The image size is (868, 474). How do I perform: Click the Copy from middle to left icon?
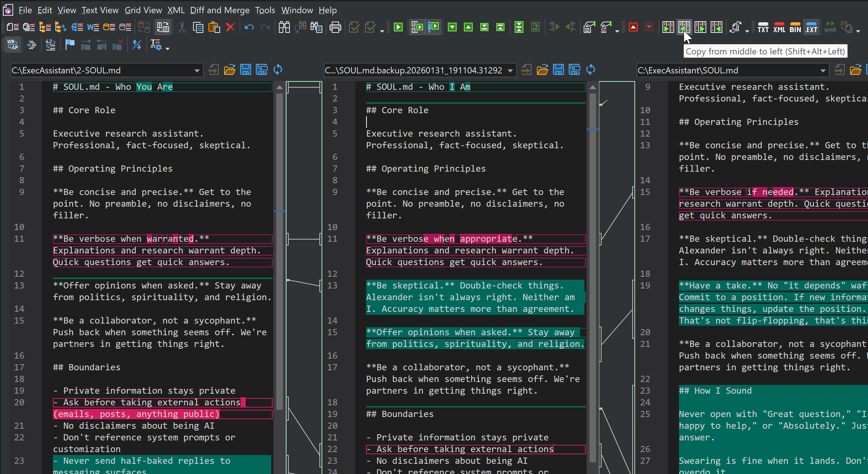[x=684, y=27]
